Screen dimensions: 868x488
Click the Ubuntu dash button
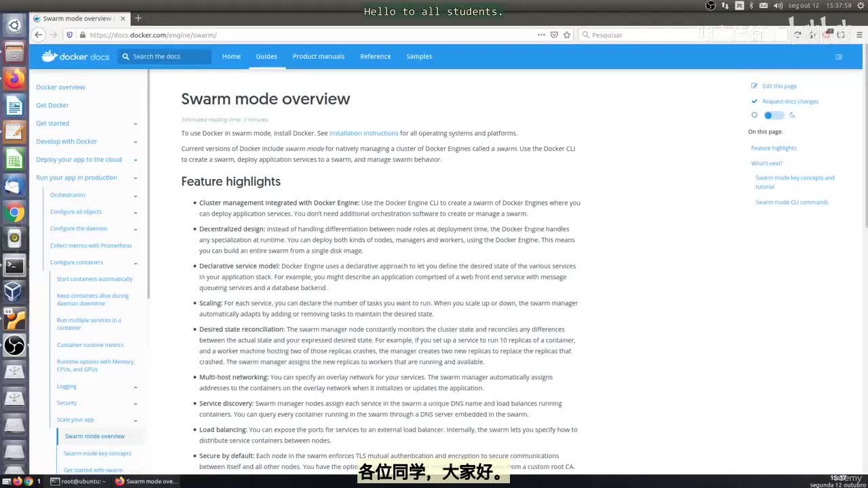(x=14, y=25)
